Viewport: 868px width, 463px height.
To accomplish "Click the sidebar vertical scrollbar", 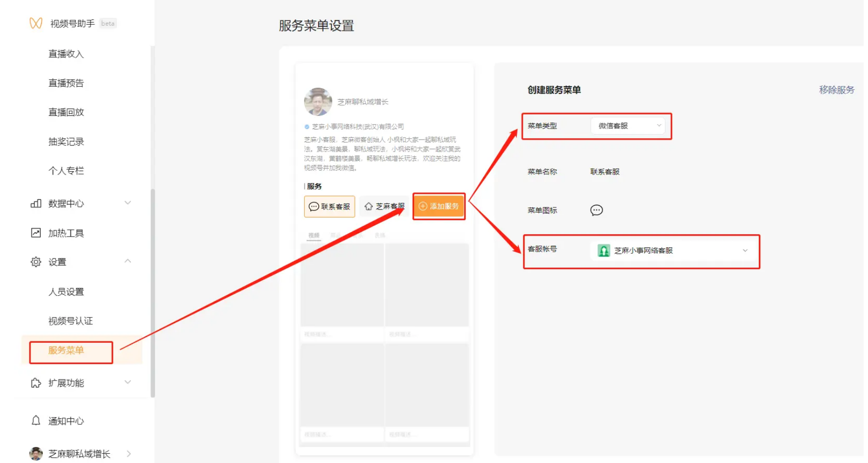I will [153, 293].
